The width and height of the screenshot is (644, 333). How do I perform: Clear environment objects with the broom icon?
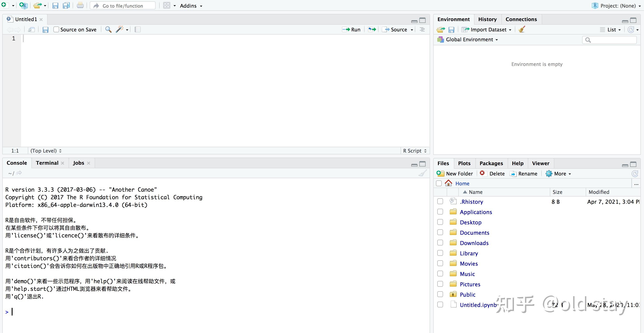point(522,30)
